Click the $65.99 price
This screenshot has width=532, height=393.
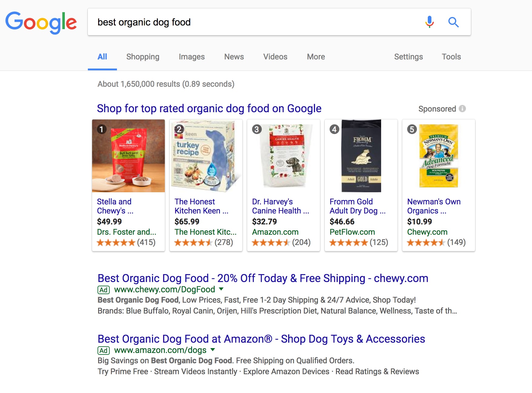pos(187,222)
